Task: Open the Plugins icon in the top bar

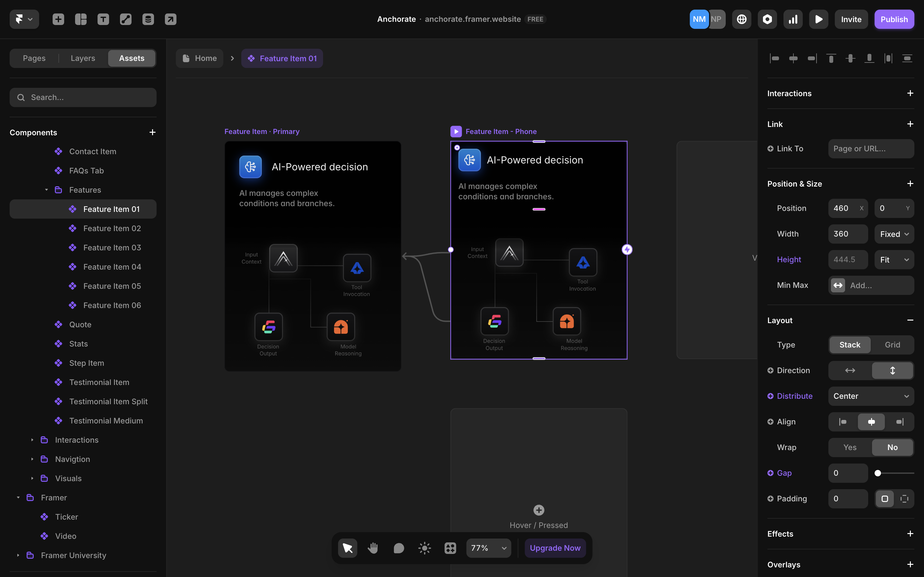Action: [767, 19]
